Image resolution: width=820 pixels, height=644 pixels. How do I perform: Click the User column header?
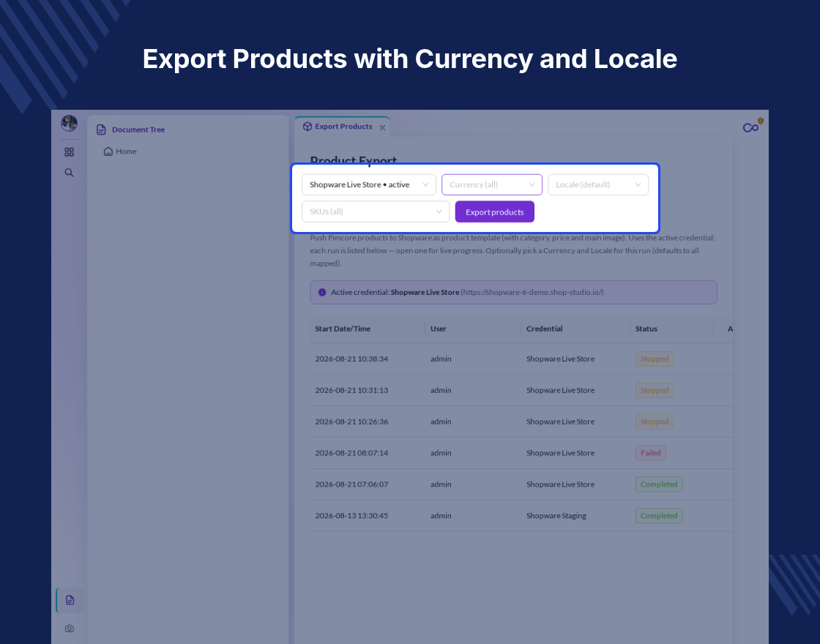[439, 329]
